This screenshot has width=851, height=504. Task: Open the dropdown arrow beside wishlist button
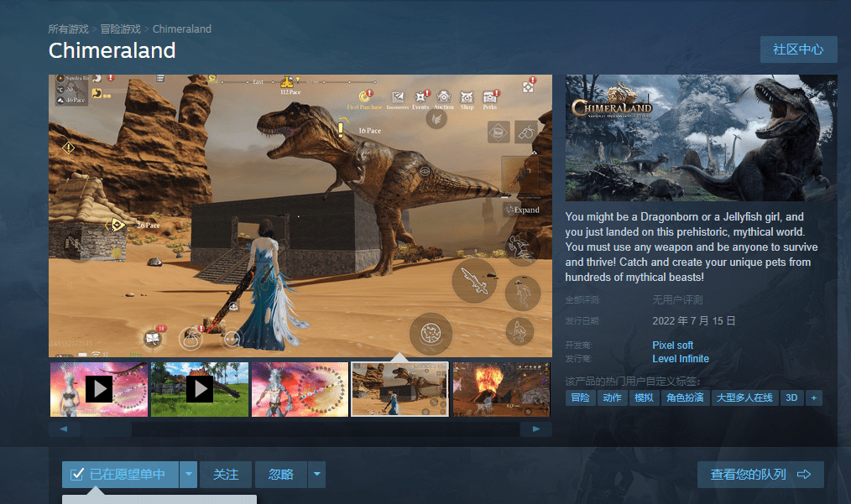[188, 475]
